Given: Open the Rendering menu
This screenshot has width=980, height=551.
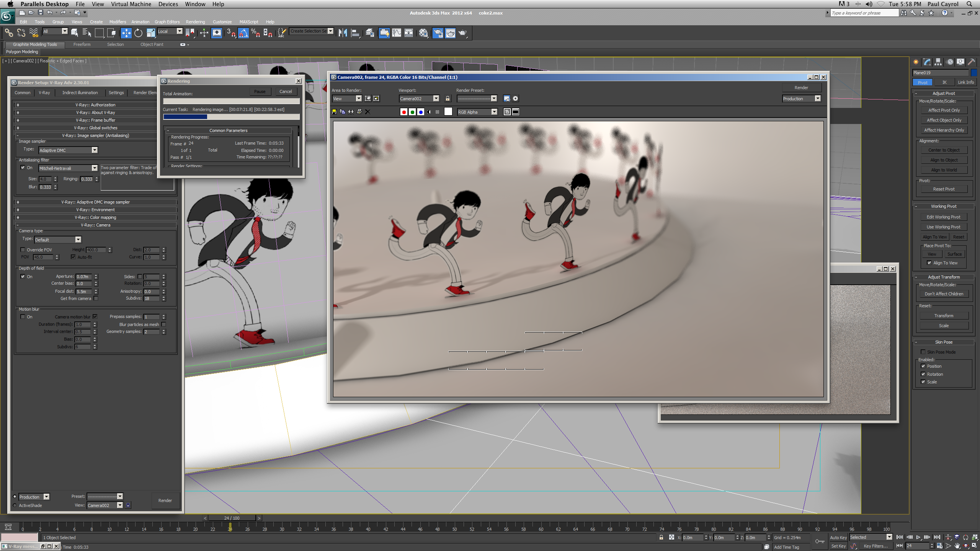Looking at the screenshot, I should (195, 22).
